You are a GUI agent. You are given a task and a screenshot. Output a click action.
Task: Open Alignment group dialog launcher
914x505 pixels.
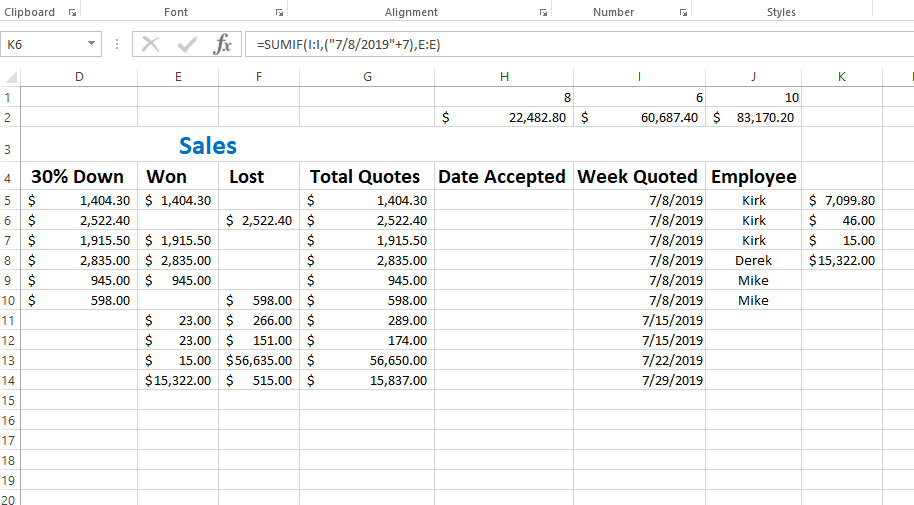coord(543,12)
